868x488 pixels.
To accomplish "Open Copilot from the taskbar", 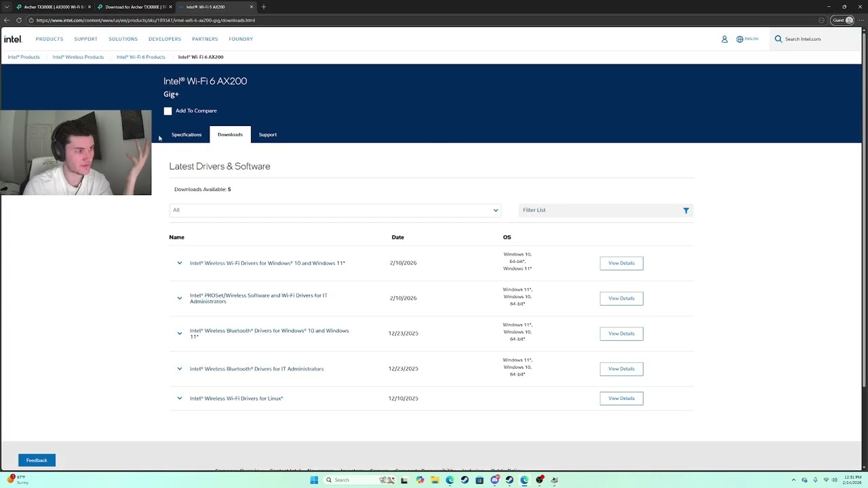I will click(x=420, y=480).
